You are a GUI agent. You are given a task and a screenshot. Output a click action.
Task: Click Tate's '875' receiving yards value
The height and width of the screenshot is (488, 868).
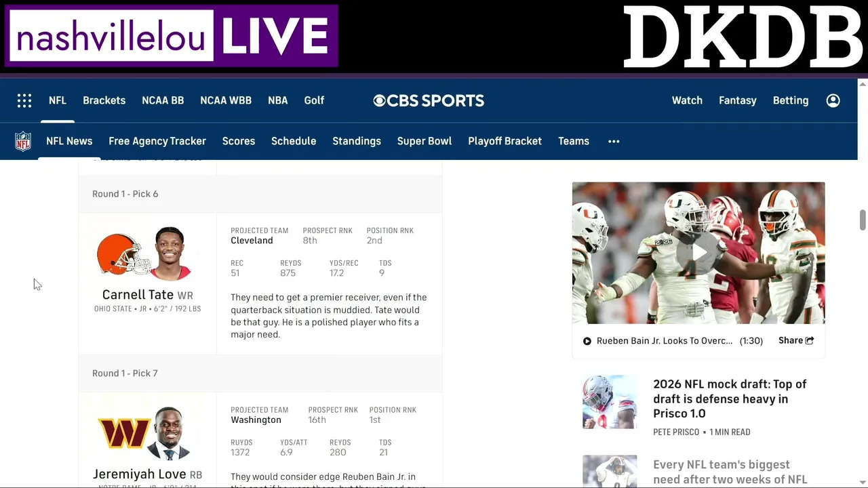pos(288,273)
